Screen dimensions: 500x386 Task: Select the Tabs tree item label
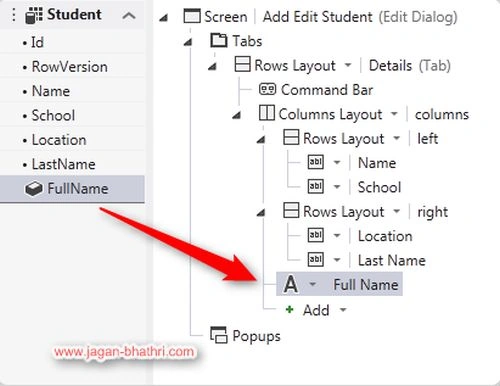coord(247,41)
